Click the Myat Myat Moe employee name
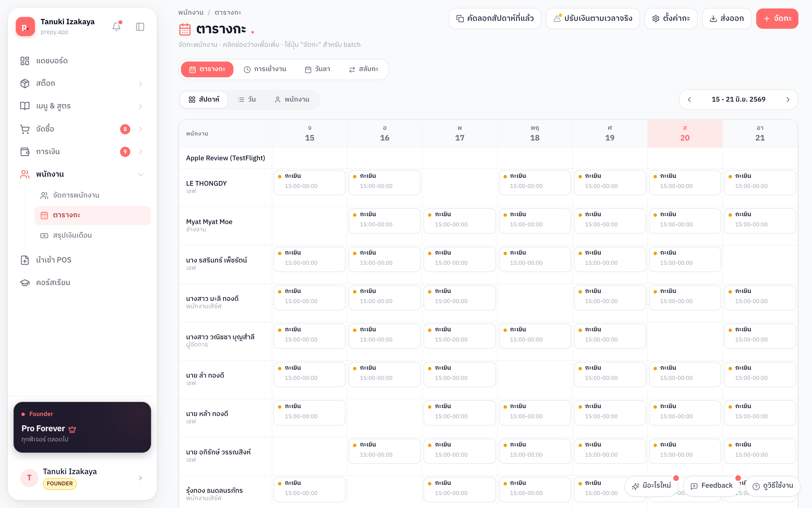The height and width of the screenshot is (508, 812). tap(209, 222)
